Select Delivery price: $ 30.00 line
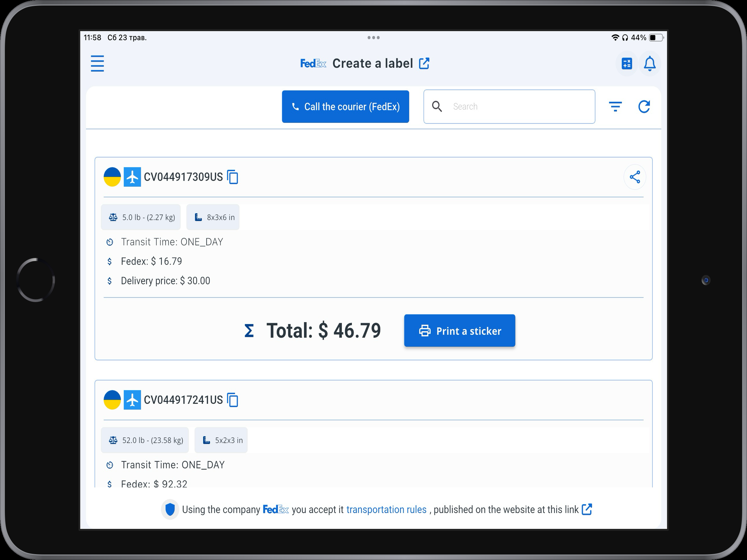Screen dimensions: 747x560 165,281
